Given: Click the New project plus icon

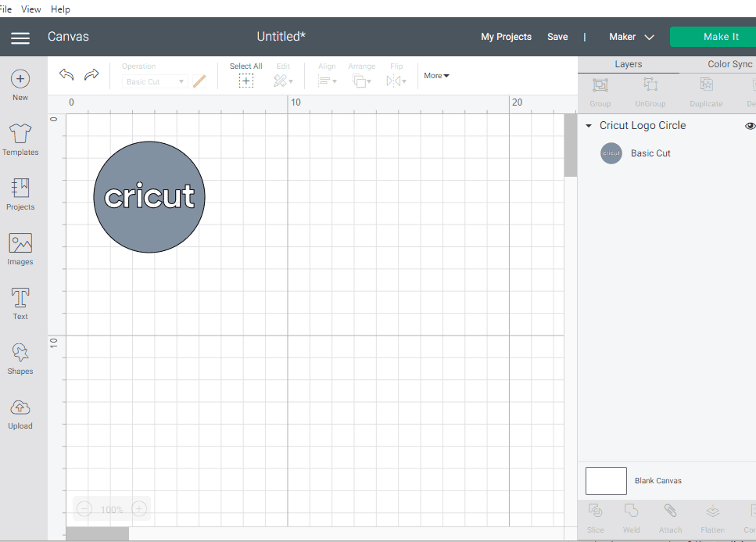Looking at the screenshot, I should [20, 79].
